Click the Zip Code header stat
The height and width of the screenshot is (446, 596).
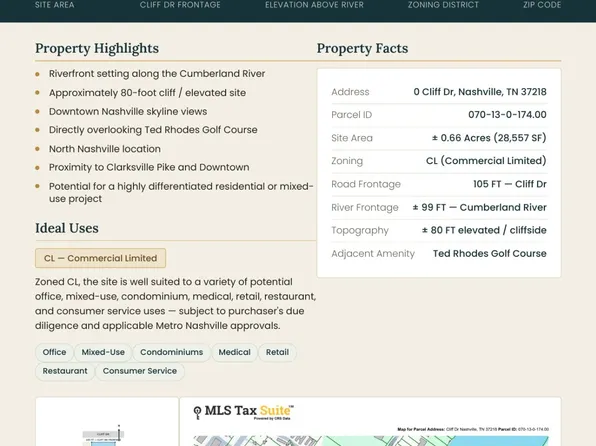pyautogui.click(x=542, y=5)
